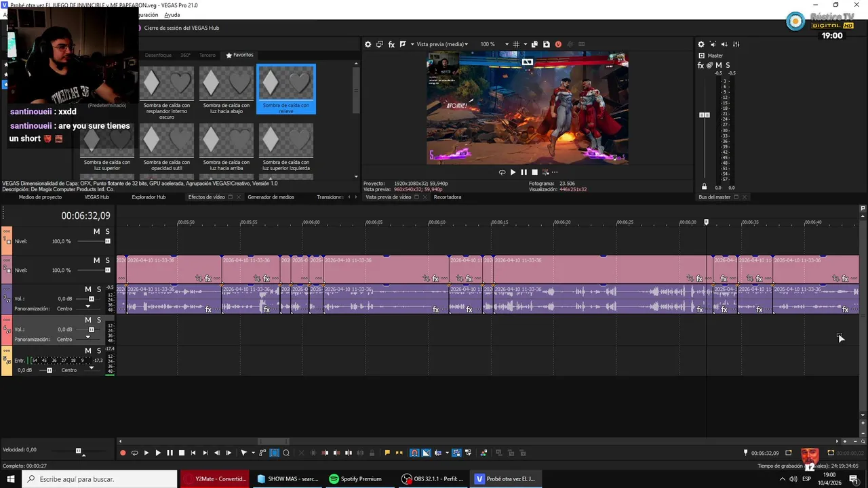Enable preview on external monitor icon
The image size is (868, 488).
click(x=380, y=44)
